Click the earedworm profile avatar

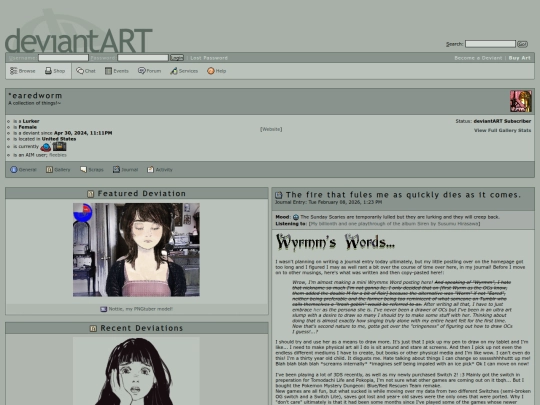[520, 101]
